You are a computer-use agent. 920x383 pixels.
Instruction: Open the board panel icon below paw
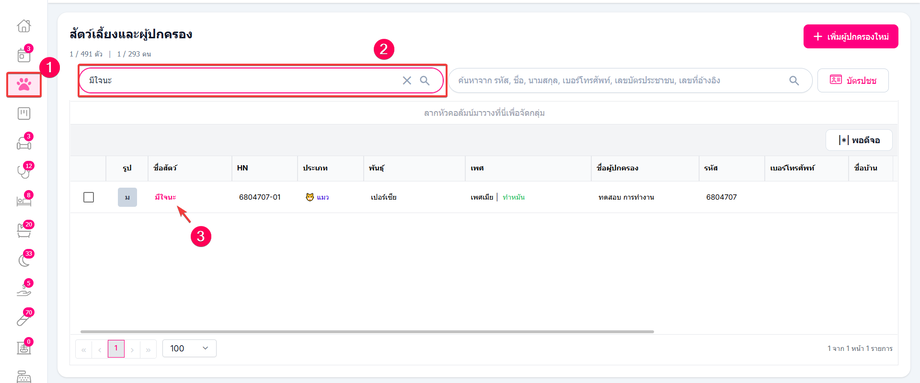[x=23, y=113]
